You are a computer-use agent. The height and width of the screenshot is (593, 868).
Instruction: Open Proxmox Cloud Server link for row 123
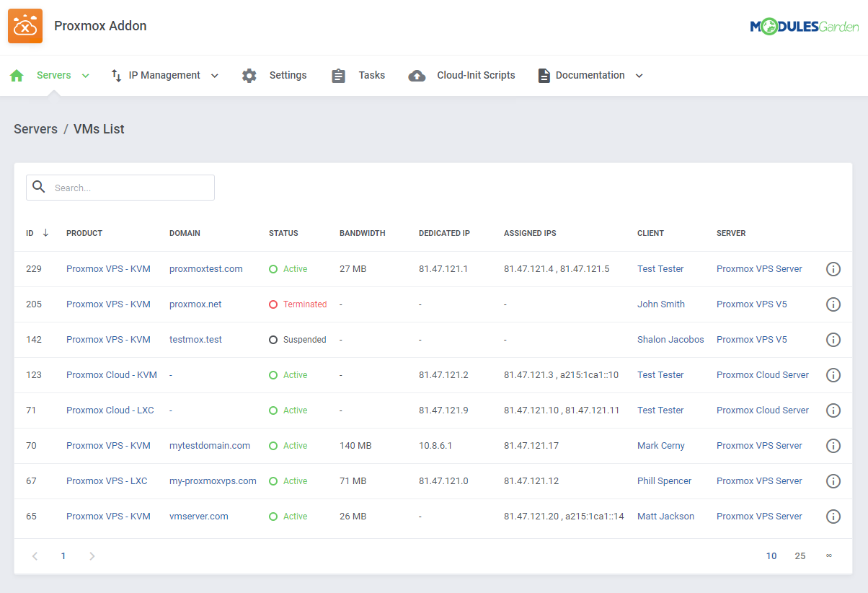click(763, 375)
